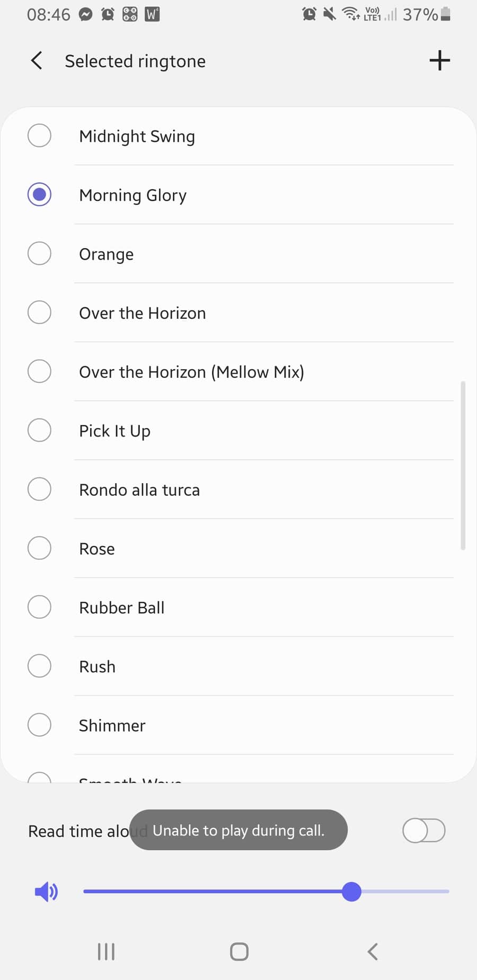Select the Rubber Ball radio button

(x=39, y=607)
